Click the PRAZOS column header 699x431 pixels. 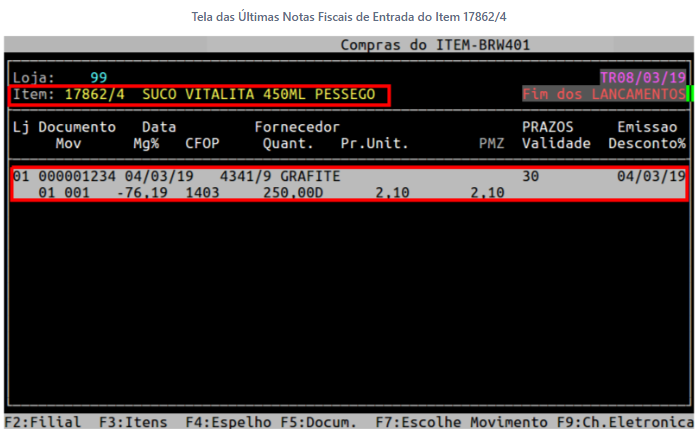click(550, 127)
